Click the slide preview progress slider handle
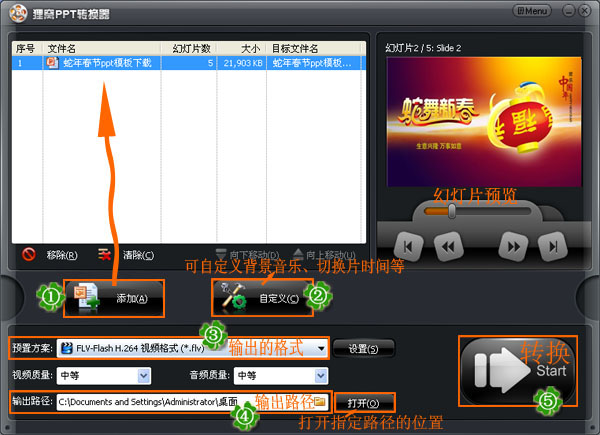Image resolution: width=600 pixels, height=435 pixels. pos(452,211)
